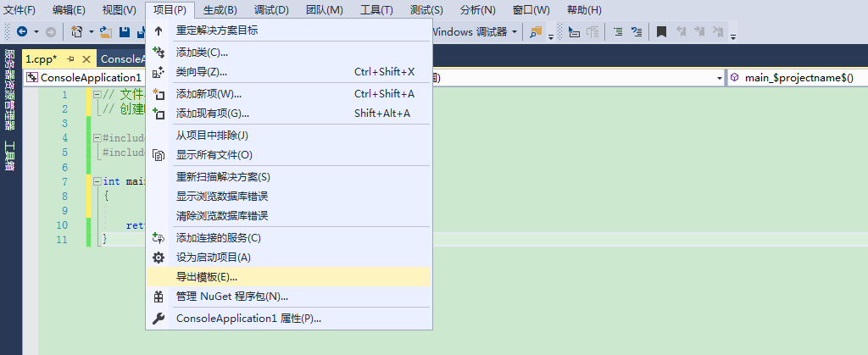Select 显示浏览数据库错误 menu entry
The image size is (868, 355).
[x=288, y=197]
